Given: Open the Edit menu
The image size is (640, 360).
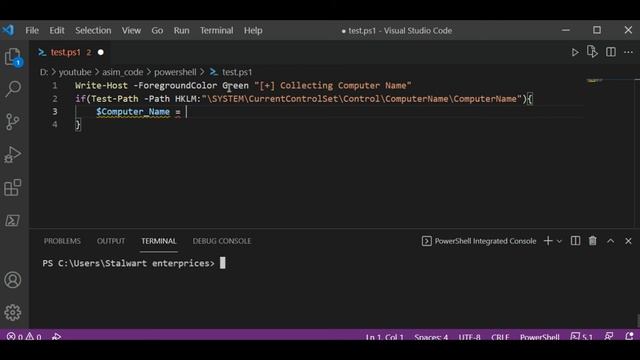Looking at the screenshot, I should 57,31.
